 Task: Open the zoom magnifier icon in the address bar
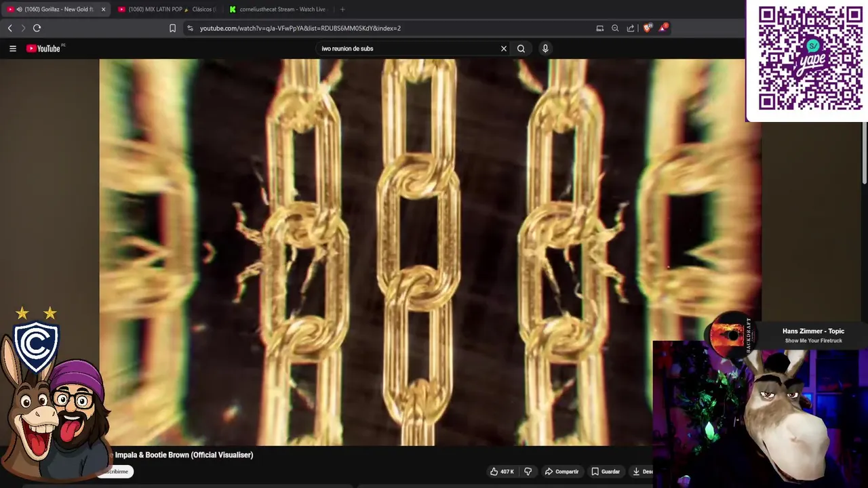(x=615, y=28)
